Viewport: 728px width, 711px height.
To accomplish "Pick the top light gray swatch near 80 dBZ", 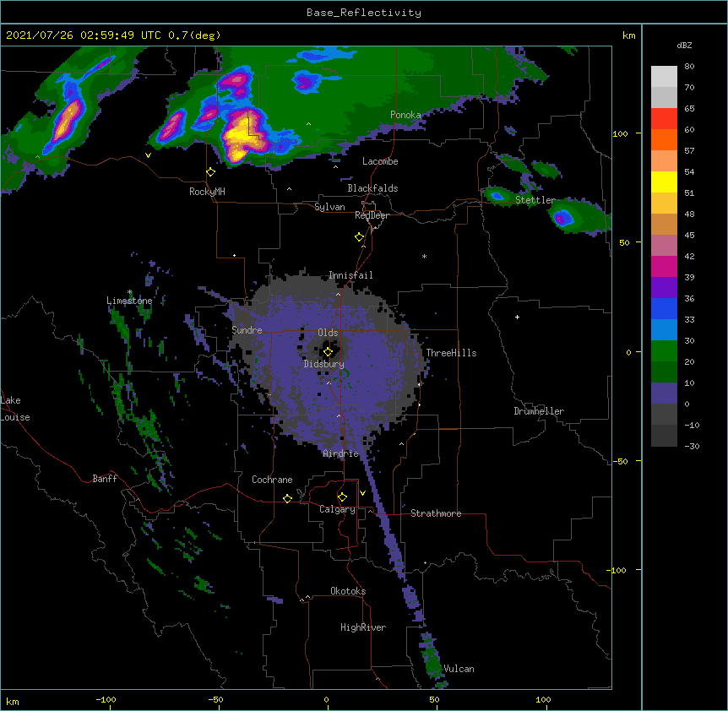I will (x=664, y=77).
